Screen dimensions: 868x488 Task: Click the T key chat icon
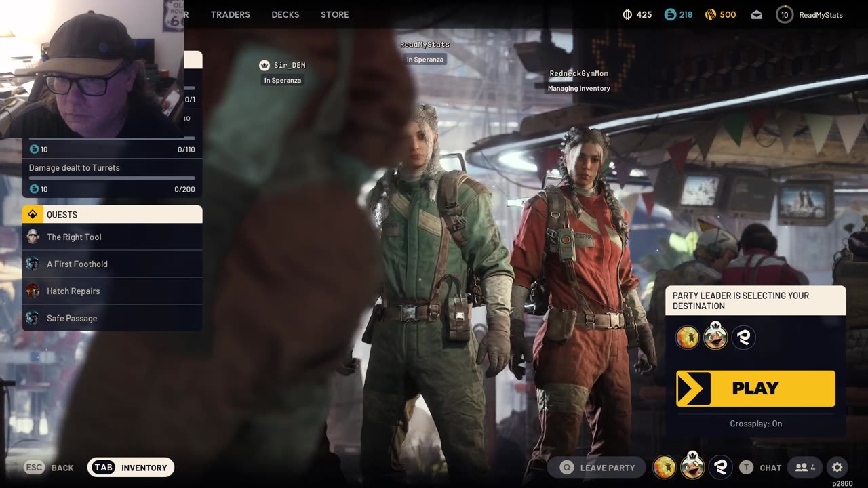tap(746, 468)
